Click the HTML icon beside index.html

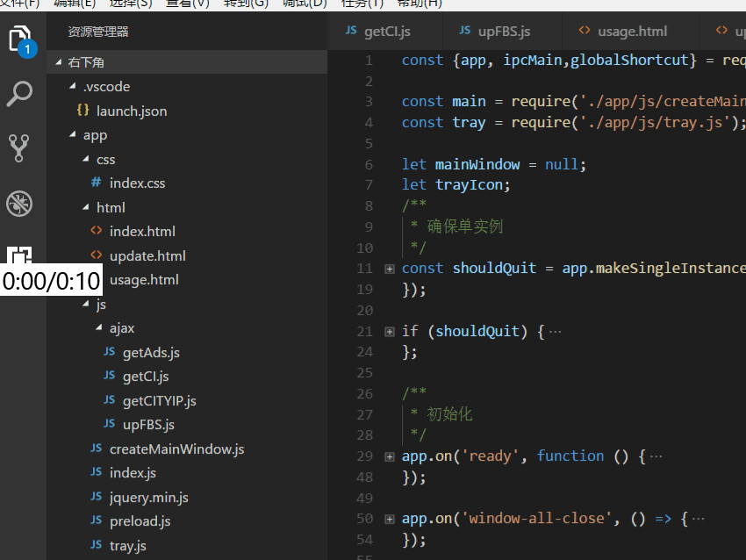click(x=97, y=231)
